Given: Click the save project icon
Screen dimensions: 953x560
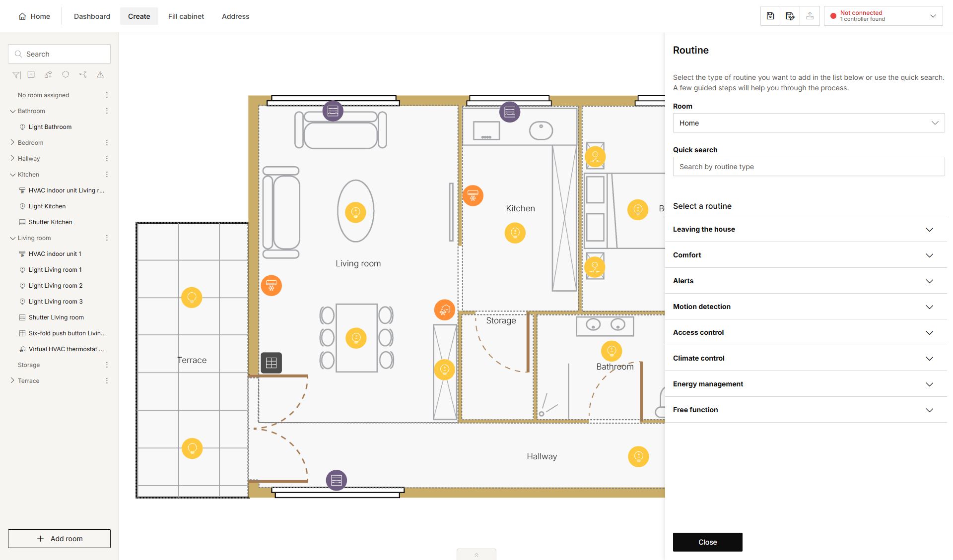Looking at the screenshot, I should (x=770, y=16).
